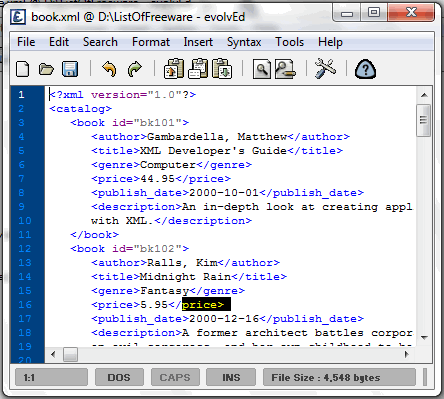Click line number 12 in the gutter
Viewport: 444px width, 399px height.
click(25, 249)
